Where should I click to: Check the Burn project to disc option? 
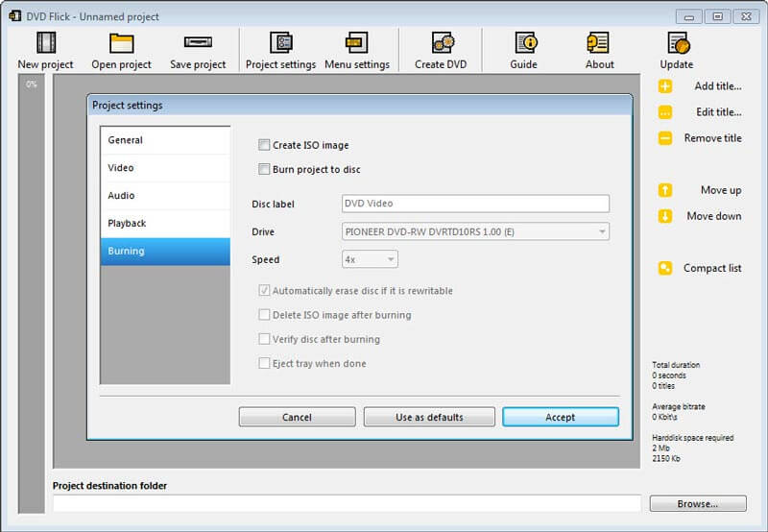coord(264,170)
